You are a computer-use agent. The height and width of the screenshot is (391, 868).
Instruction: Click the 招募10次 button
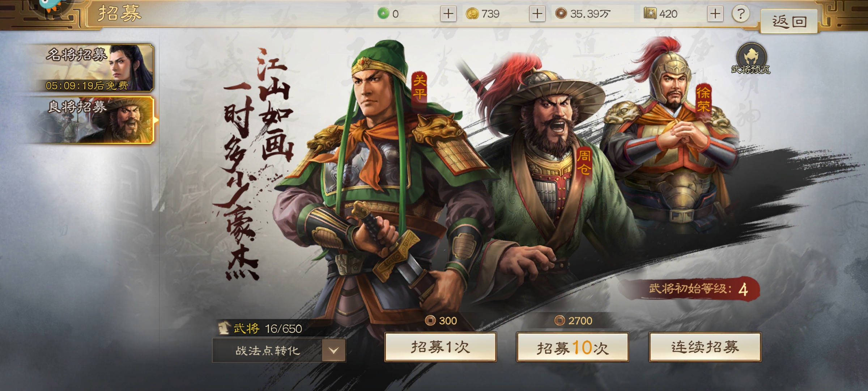pyautogui.click(x=573, y=347)
